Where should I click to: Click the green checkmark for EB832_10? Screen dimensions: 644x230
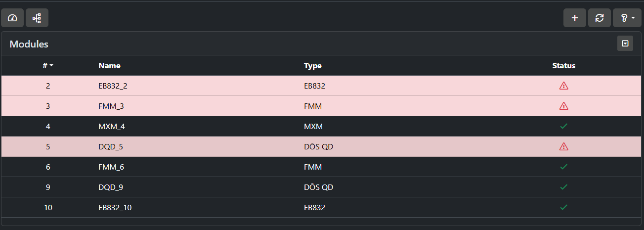coord(564,207)
